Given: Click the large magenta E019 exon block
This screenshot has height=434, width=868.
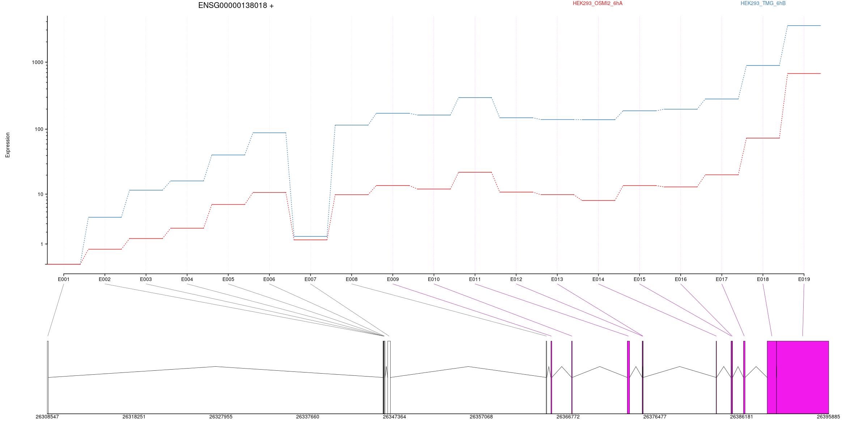Looking at the screenshot, I should (x=803, y=377).
